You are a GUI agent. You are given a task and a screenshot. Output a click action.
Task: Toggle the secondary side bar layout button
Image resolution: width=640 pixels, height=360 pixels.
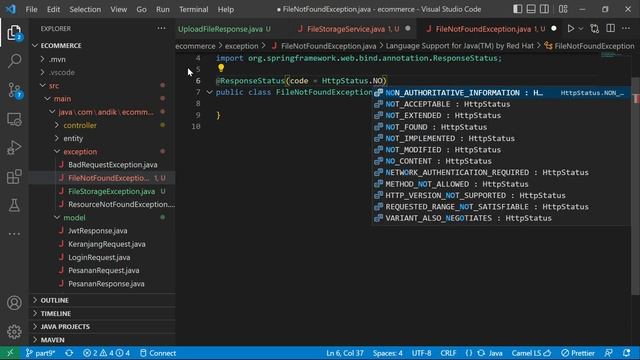click(544, 9)
